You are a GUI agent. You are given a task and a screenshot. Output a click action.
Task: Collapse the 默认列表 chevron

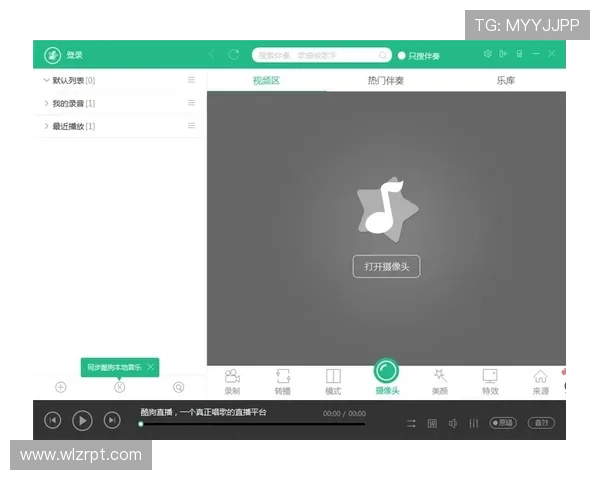point(46,80)
